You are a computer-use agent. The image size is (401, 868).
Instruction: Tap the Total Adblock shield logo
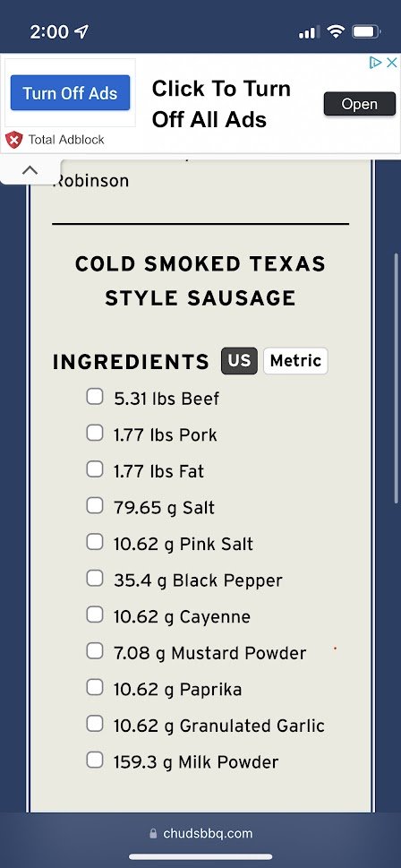[13, 140]
